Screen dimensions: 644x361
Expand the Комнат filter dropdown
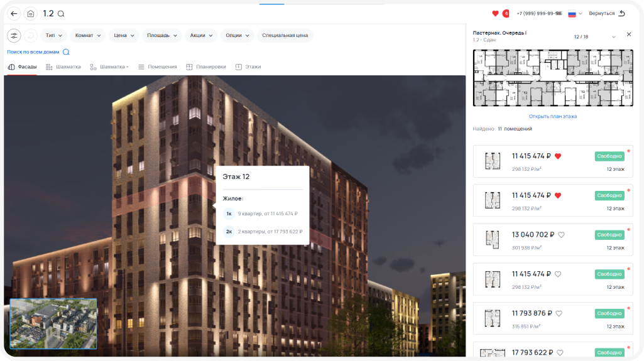click(88, 36)
